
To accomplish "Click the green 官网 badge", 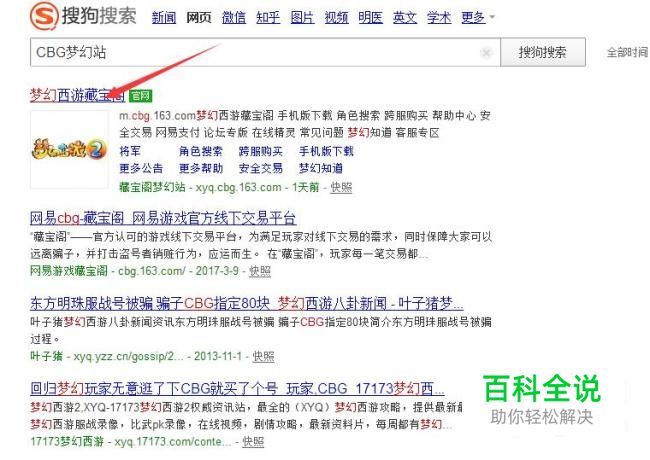I will [x=141, y=96].
